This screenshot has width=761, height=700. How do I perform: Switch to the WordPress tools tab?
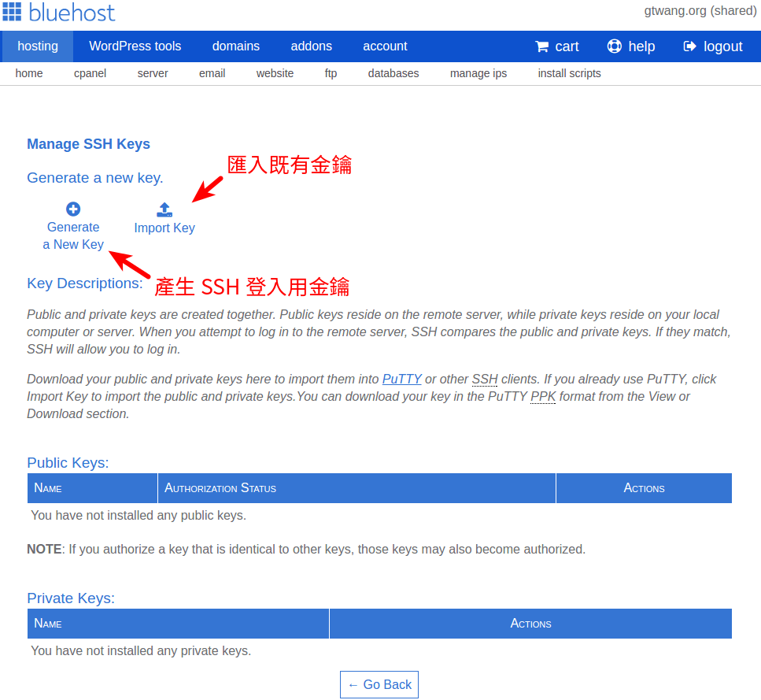click(135, 46)
